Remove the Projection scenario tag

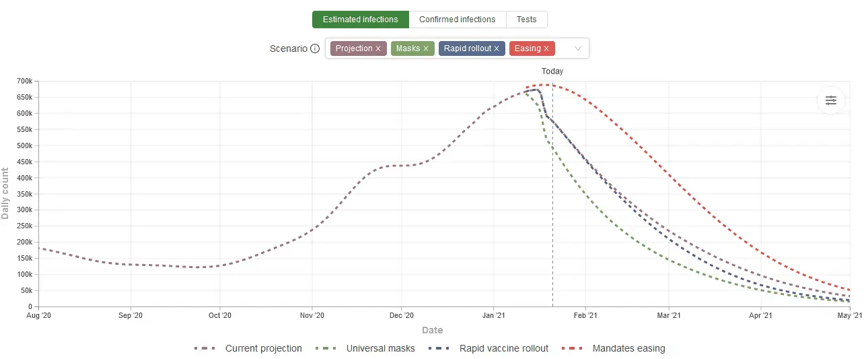(x=378, y=48)
